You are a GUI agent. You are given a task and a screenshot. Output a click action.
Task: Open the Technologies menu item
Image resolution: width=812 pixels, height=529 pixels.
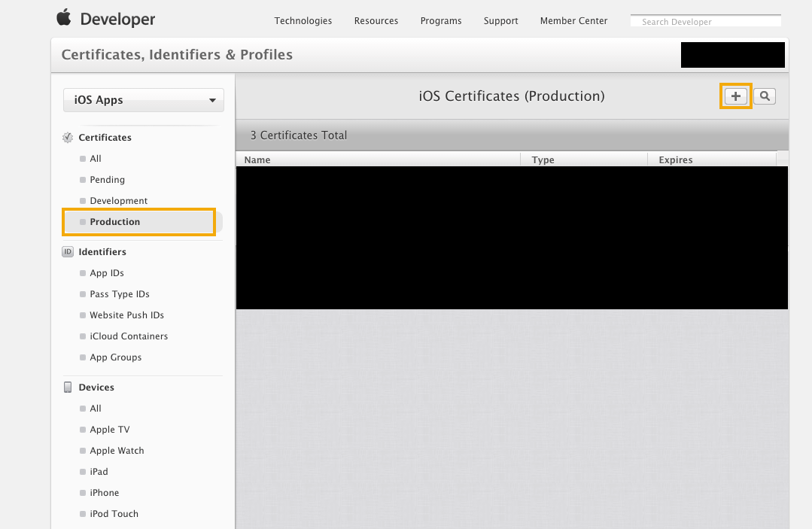(303, 21)
